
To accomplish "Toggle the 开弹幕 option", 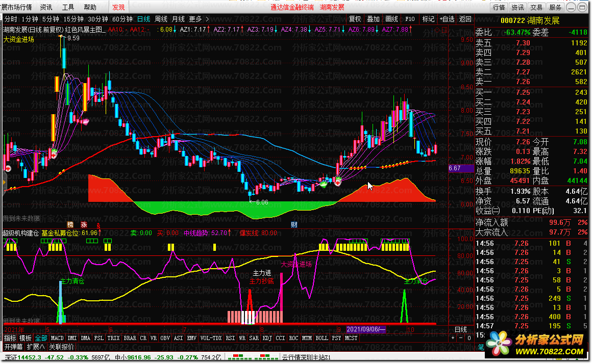I will (13, 347).
